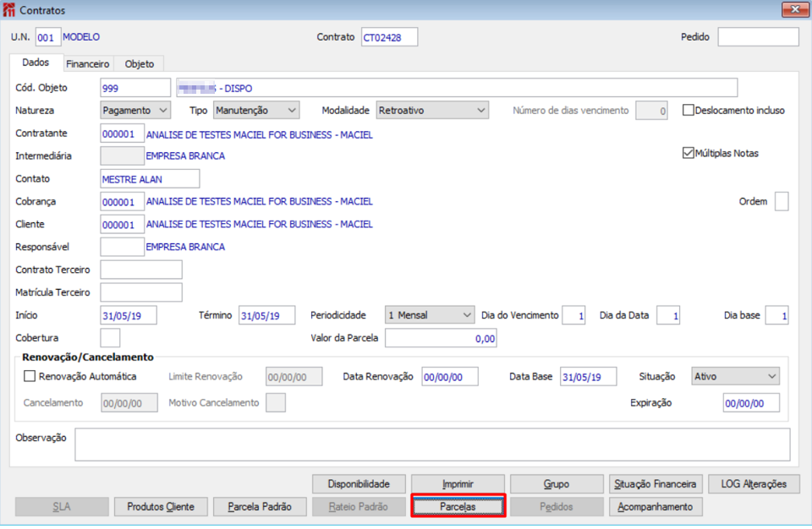Click the Disponibilidade button

(x=359, y=484)
